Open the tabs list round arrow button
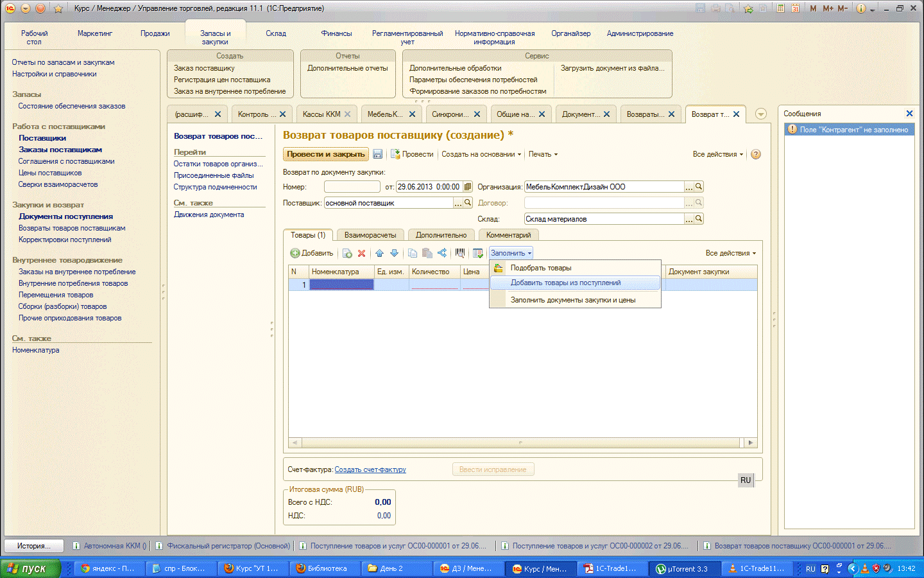924x578 pixels. (x=761, y=114)
